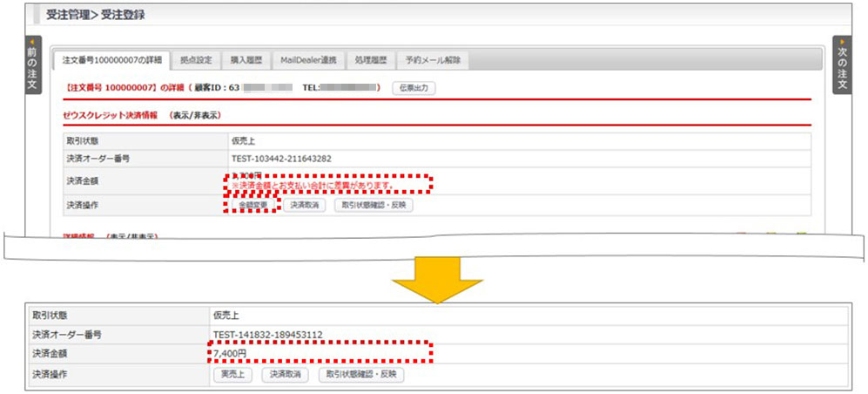Click the red 決済金額とお支払い合計に差異があります warning
Viewport: 868px width, 394px height.
tap(313, 184)
